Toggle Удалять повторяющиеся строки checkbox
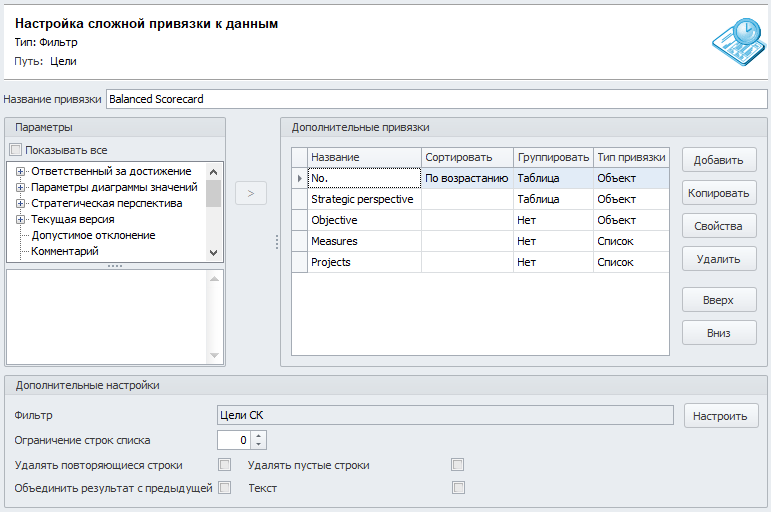This screenshot has height=512, width=771. point(225,464)
